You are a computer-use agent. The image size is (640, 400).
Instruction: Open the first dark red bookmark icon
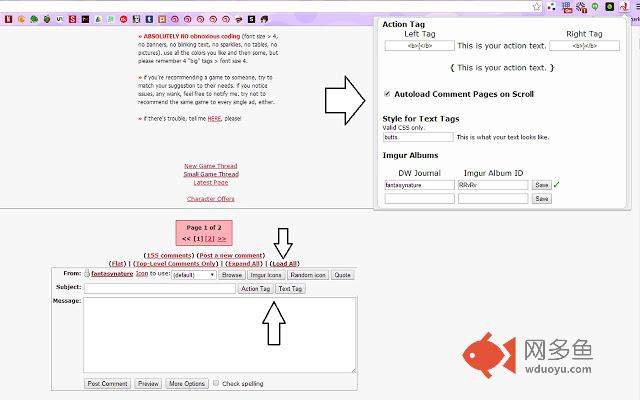[x=9, y=19]
